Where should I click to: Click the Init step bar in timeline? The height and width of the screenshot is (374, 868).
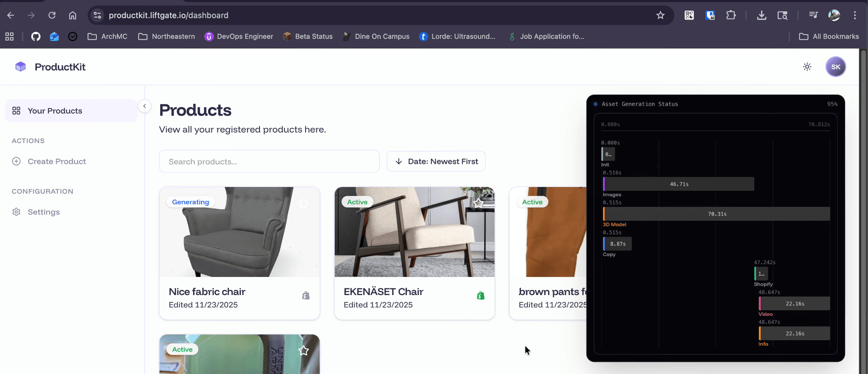pos(608,154)
